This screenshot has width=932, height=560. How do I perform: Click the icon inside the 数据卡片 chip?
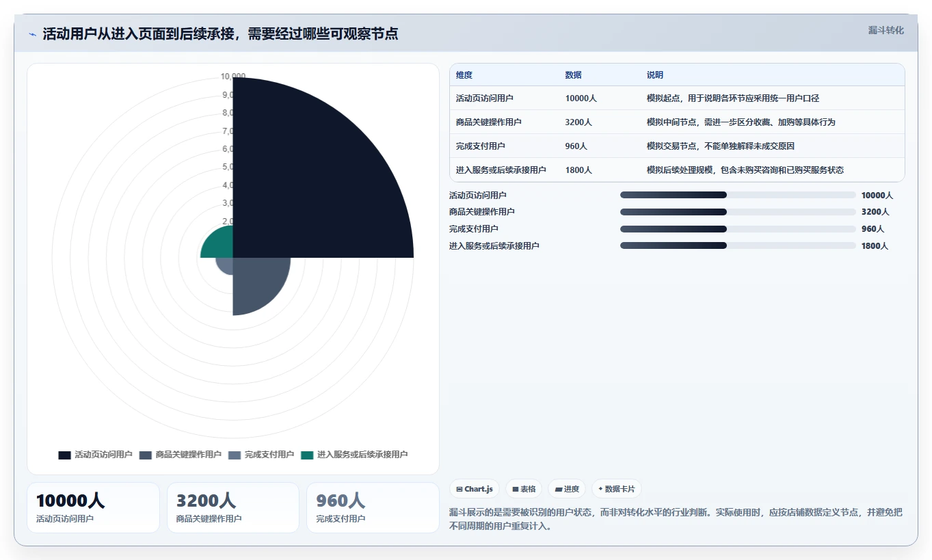(x=600, y=490)
